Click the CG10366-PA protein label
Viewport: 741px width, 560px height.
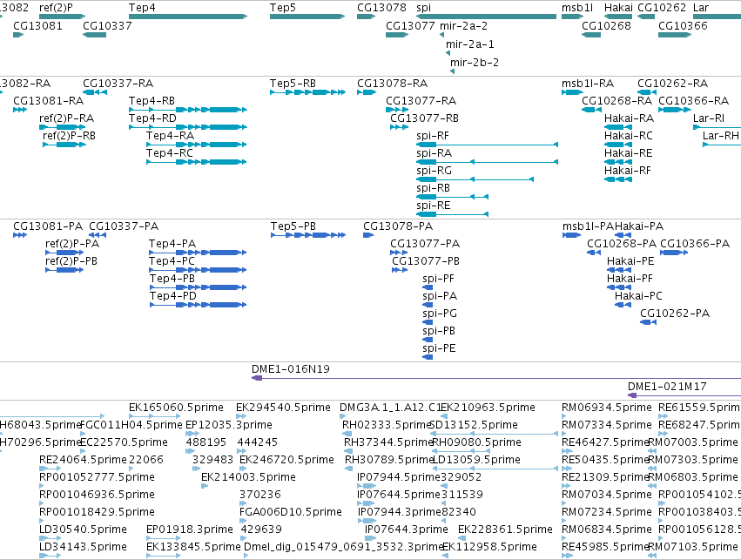[695, 244]
